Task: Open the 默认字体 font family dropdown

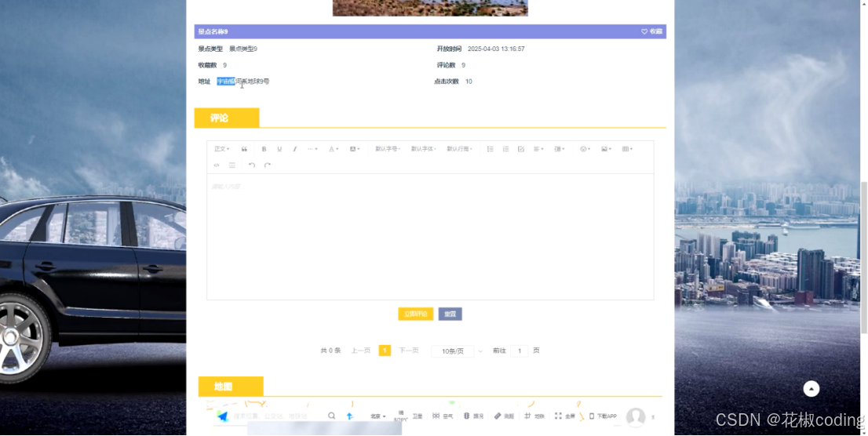Action: tap(424, 150)
